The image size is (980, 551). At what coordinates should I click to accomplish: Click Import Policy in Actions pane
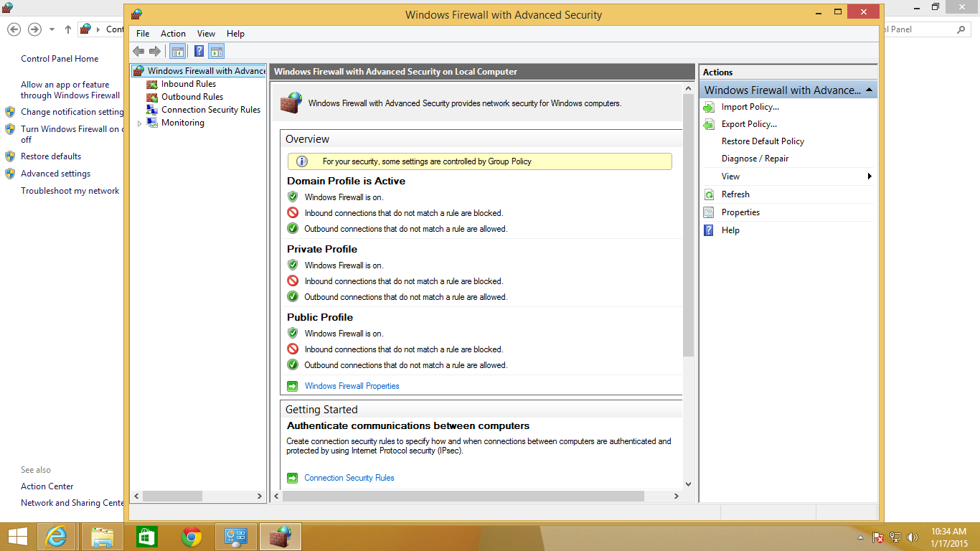click(750, 107)
